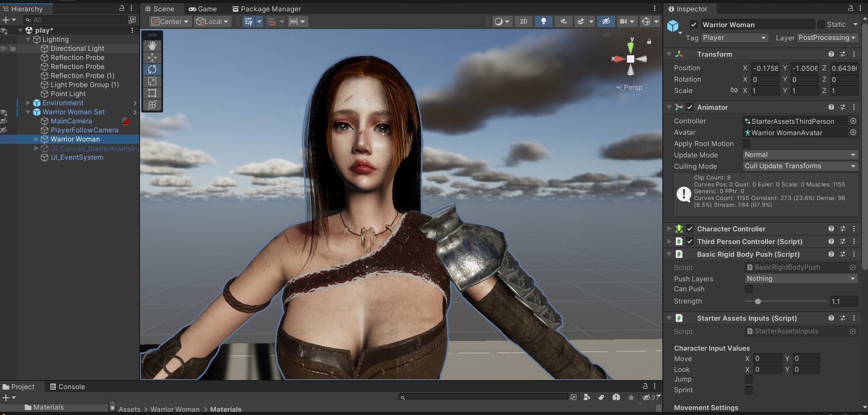Screen dimensions: 868x415
Task: Lock the Hierarchy panel
Action: coord(121,8)
